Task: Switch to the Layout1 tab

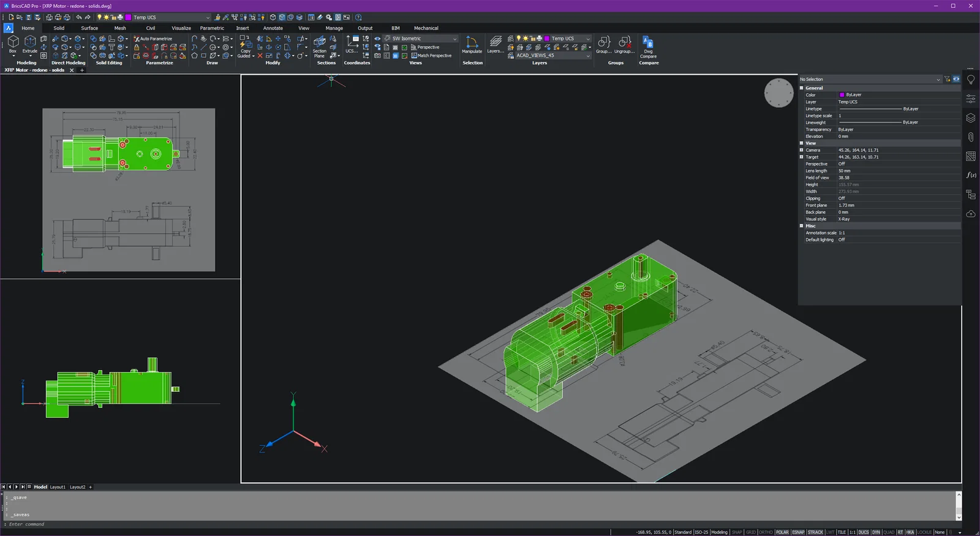Action: [x=58, y=487]
